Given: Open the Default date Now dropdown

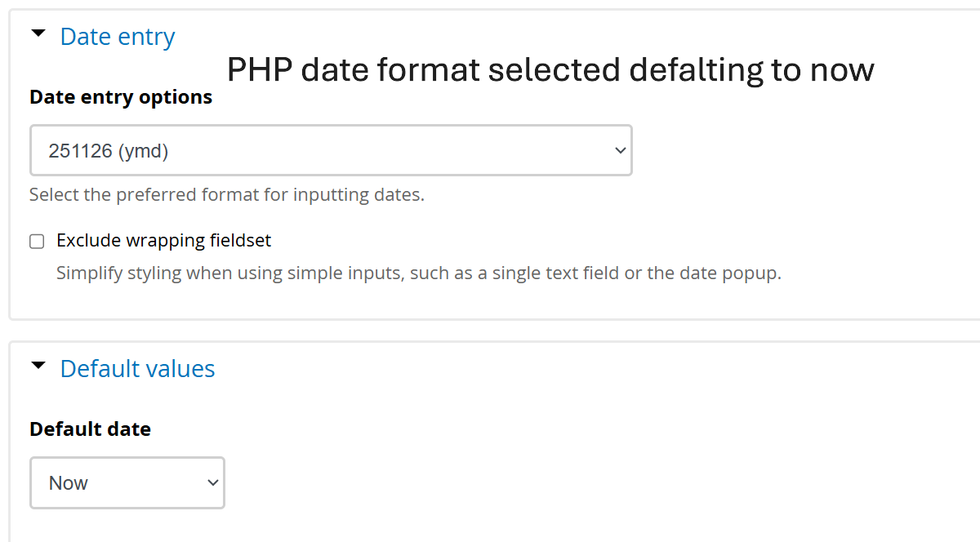Looking at the screenshot, I should click(x=127, y=482).
